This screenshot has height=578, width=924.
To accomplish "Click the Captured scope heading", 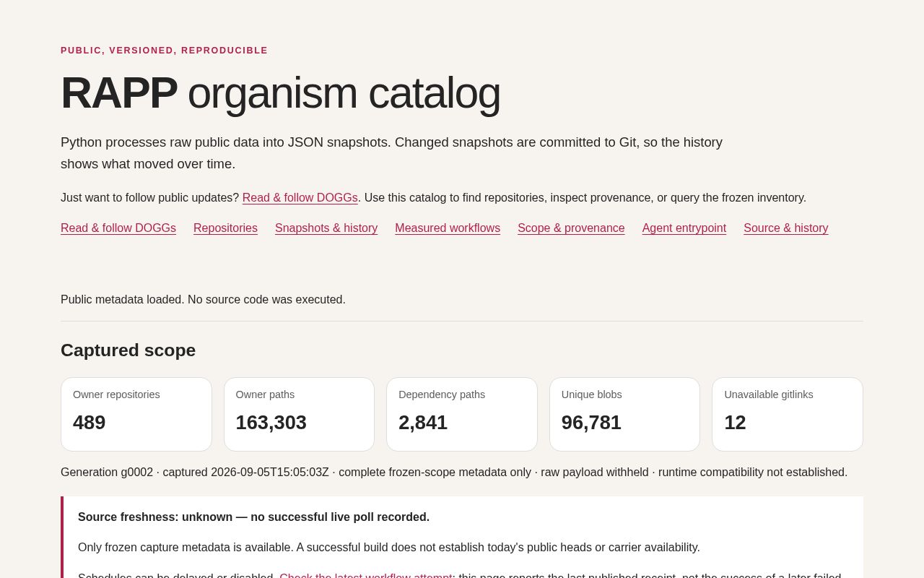I will (x=128, y=350).
